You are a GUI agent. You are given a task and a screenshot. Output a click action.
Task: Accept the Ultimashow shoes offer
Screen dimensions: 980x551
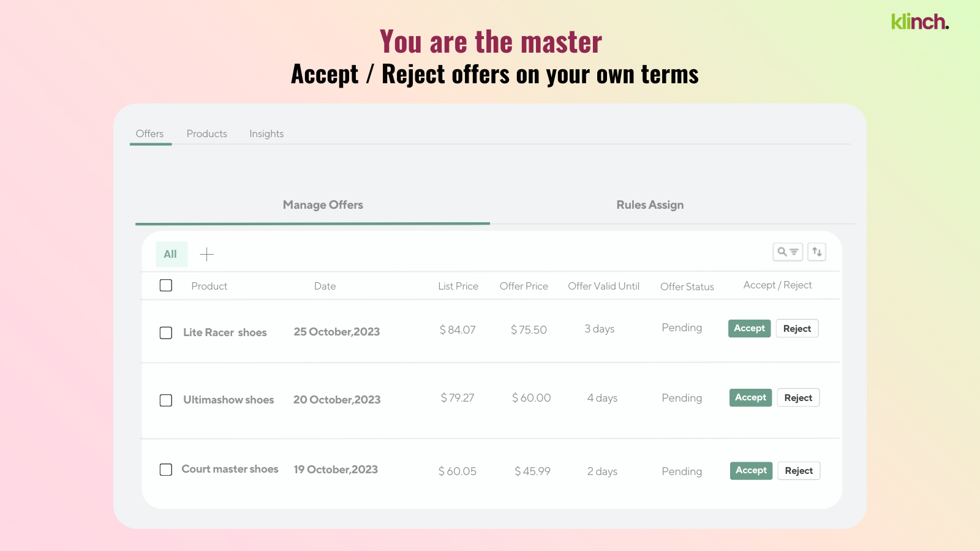(750, 397)
